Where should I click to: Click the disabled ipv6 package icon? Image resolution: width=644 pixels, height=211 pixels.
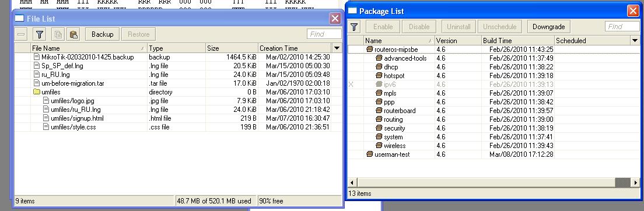pyautogui.click(x=379, y=84)
